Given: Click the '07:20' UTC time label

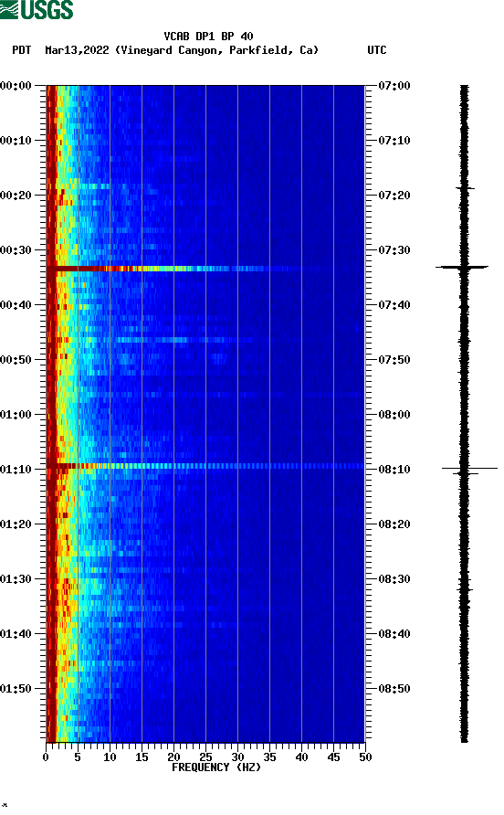Looking at the screenshot, I should (394, 195).
